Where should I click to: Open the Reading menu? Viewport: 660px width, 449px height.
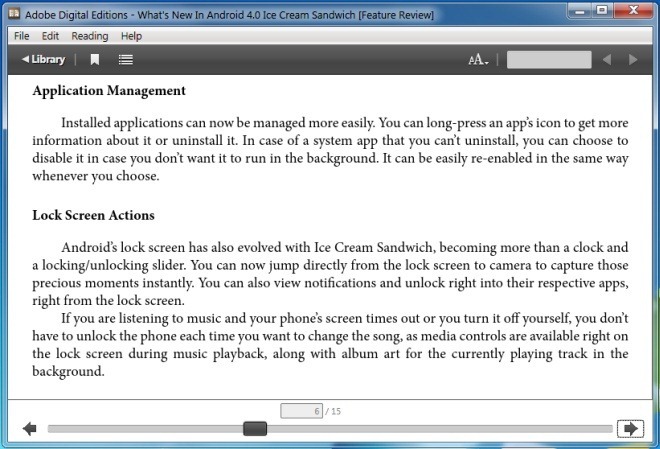[90, 36]
